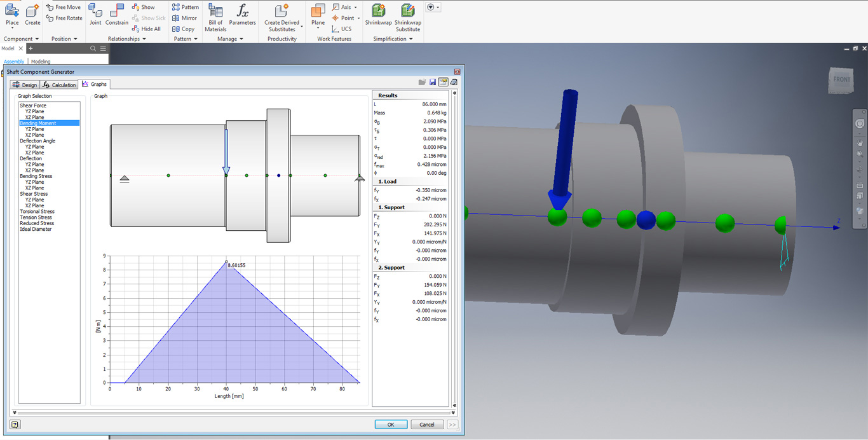
Task: Select Ideal Diameter graph
Action: pos(36,229)
